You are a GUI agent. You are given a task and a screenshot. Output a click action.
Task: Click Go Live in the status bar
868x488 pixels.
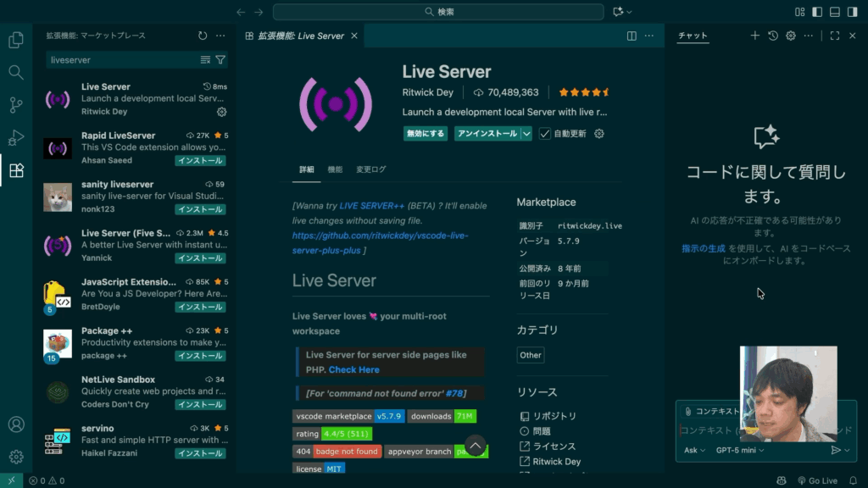point(817,480)
